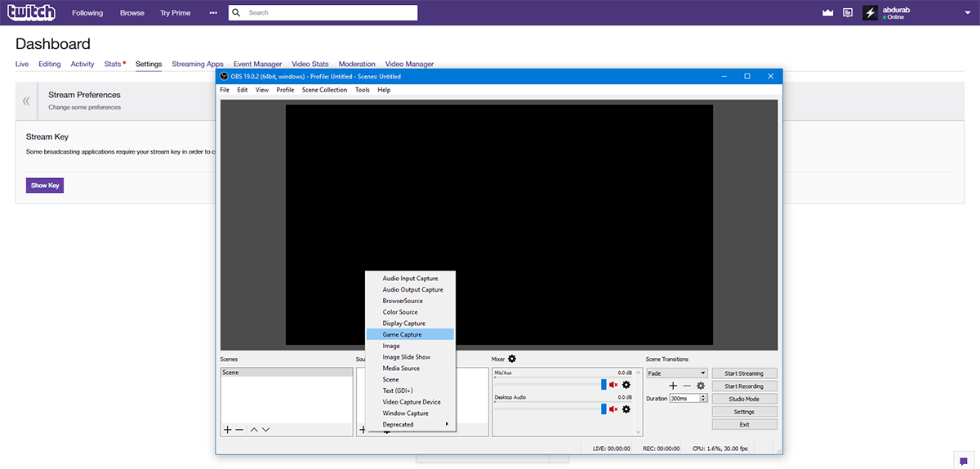
Task: Select Game Capture from source menu
Action: [410, 334]
